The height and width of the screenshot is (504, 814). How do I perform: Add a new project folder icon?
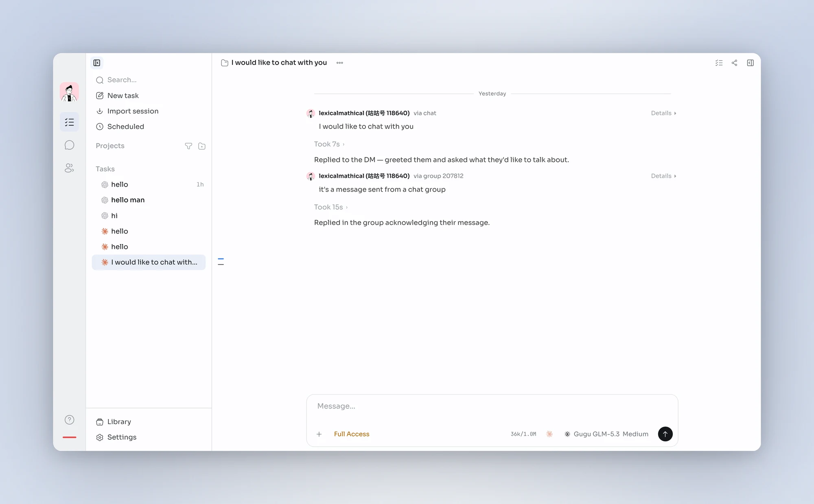tap(202, 146)
